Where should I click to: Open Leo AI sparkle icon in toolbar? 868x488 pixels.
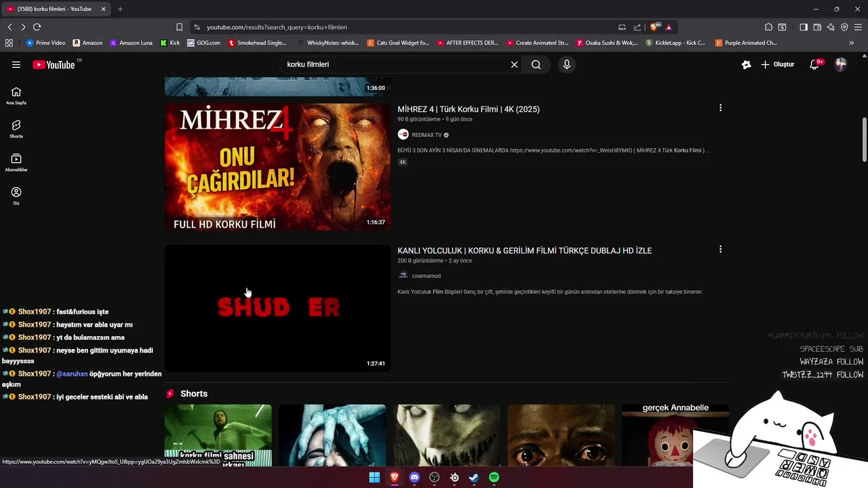[x=831, y=27]
